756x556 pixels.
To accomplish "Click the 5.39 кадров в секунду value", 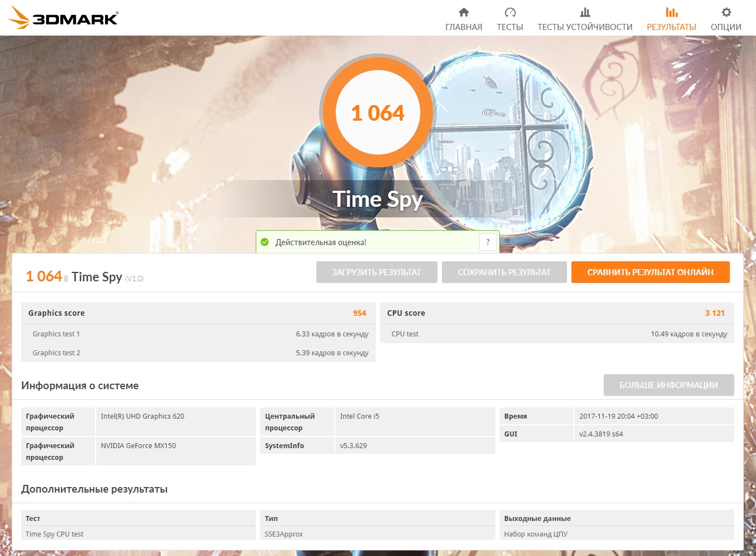I will [332, 353].
